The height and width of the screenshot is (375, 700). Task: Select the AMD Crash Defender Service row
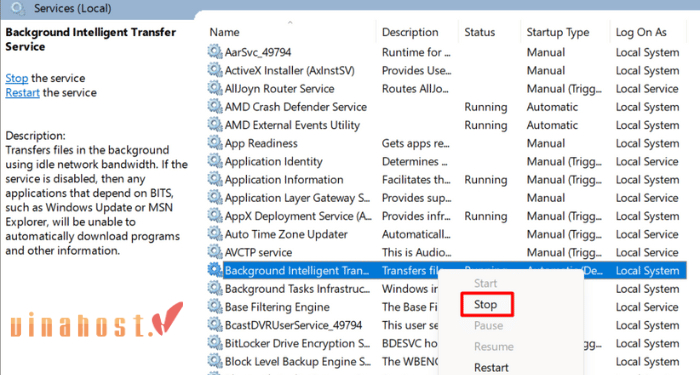(x=296, y=107)
